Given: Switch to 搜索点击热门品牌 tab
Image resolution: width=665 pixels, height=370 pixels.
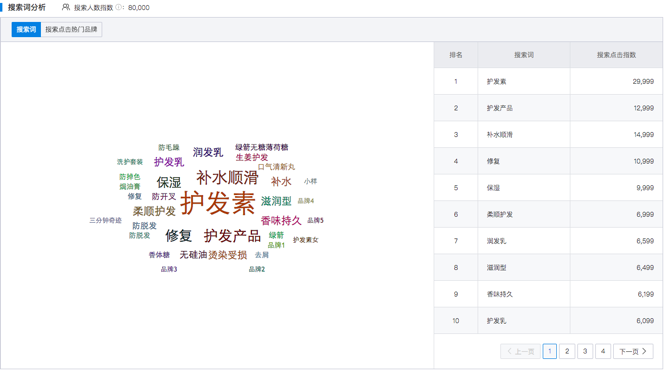Looking at the screenshot, I should click(71, 29).
